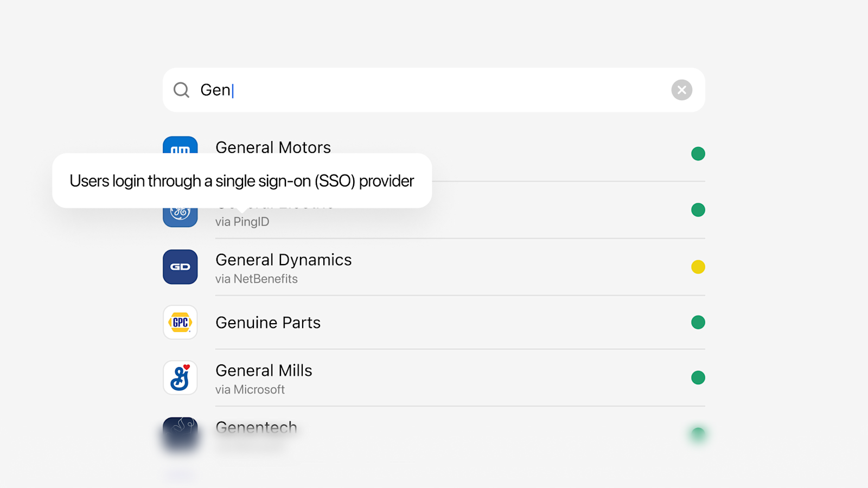Click the Genuine Parts GPC logo icon
Image resolution: width=868 pixels, height=488 pixels.
coord(180,323)
